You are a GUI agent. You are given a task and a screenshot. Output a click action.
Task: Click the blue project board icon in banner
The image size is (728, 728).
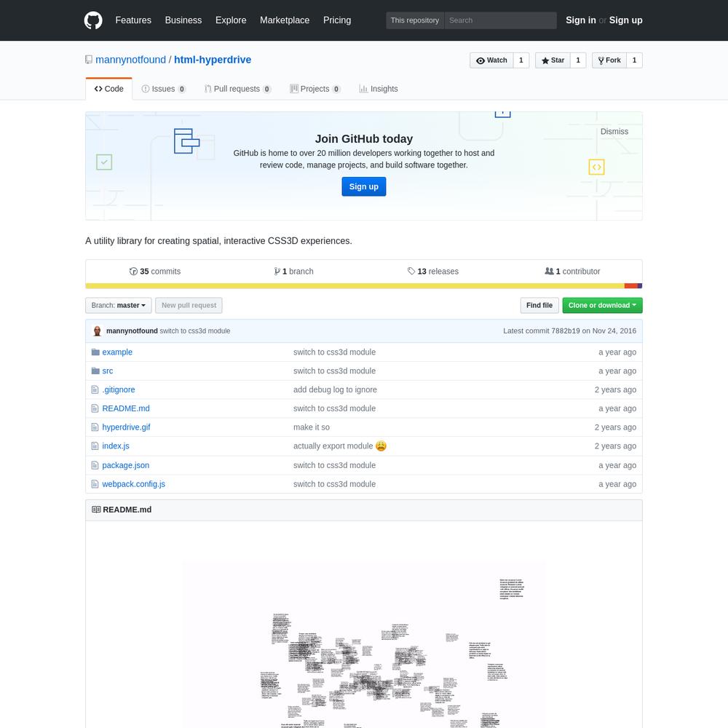(186, 141)
